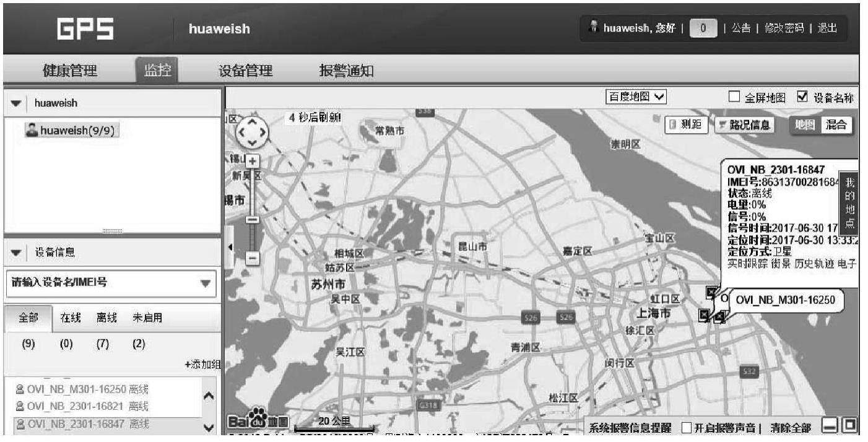868x442 pixels.
Task: Click 清除全部 clear all link
Action: coord(790,428)
